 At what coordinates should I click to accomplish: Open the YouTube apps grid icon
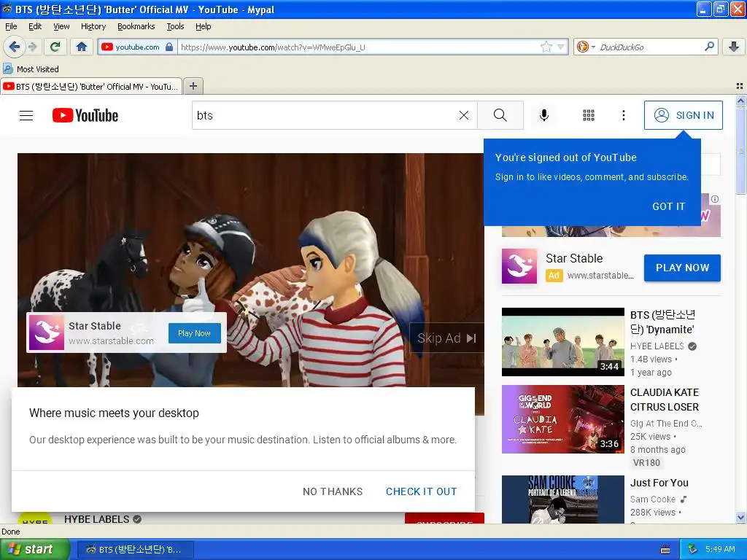click(x=589, y=115)
